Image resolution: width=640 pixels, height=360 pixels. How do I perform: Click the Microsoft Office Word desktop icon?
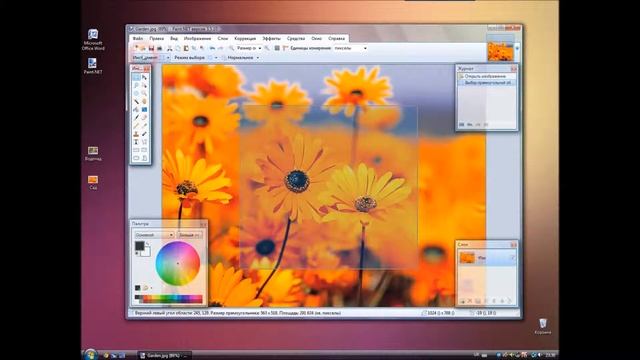tap(93, 40)
